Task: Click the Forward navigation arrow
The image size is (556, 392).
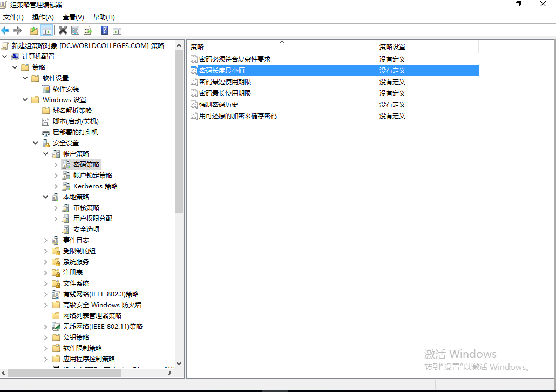Action: [16, 30]
